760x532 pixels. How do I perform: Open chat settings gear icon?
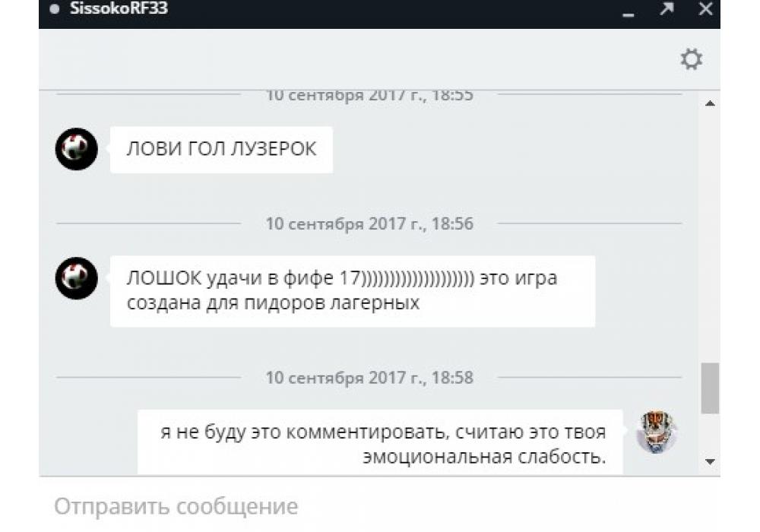pos(691,59)
